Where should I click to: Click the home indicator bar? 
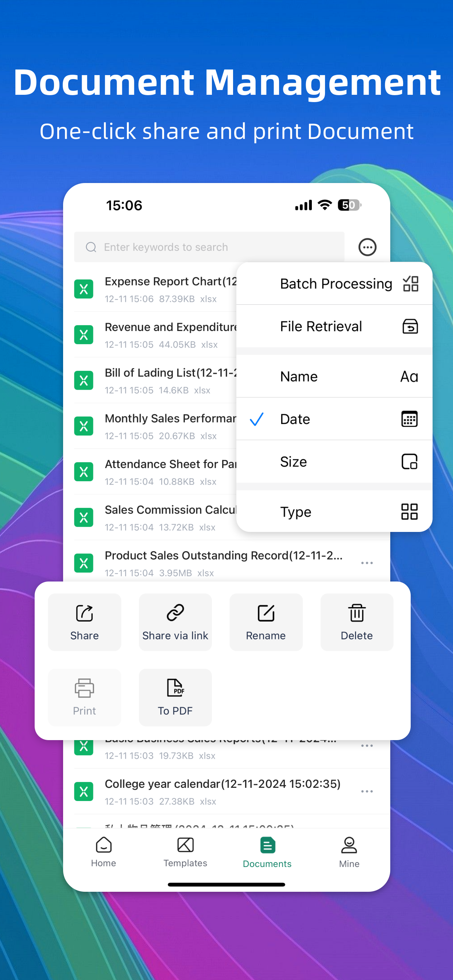pos(226,885)
